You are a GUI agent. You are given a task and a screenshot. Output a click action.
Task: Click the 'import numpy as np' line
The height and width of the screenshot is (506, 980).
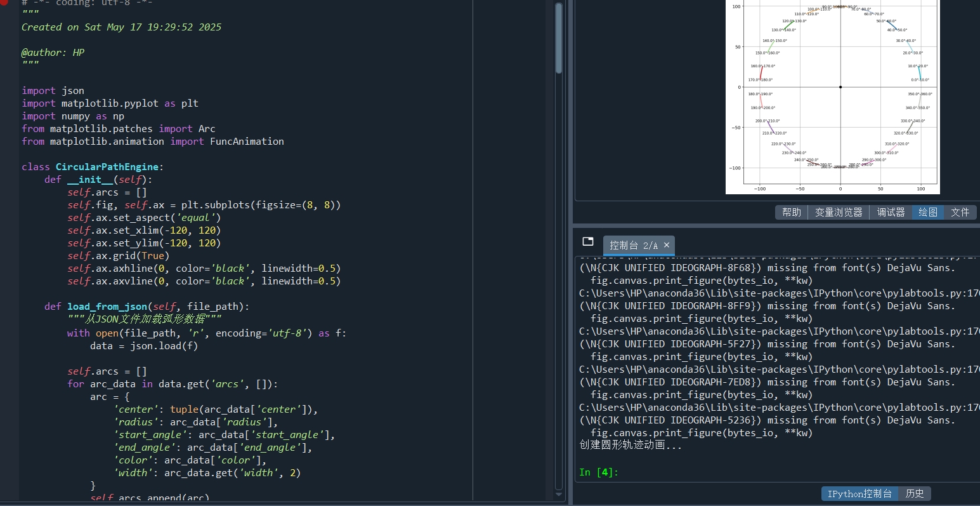point(73,116)
